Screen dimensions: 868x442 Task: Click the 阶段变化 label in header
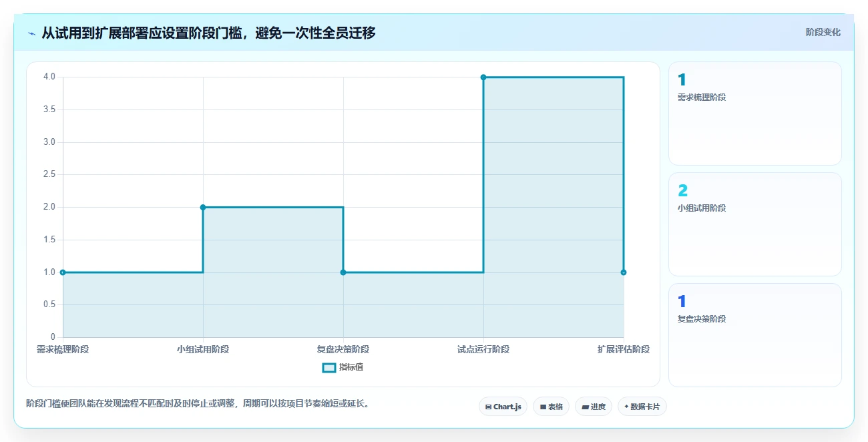click(823, 32)
